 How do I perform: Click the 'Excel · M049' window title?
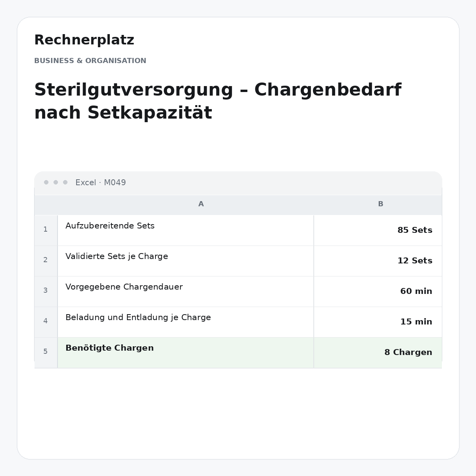[x=101, y=182]
